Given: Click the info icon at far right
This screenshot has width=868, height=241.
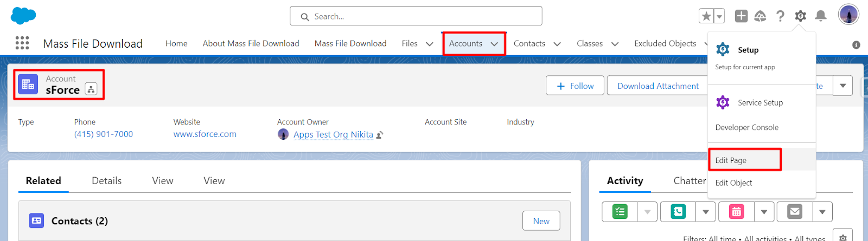Looking at the screenshot, I should pos(856,45).
